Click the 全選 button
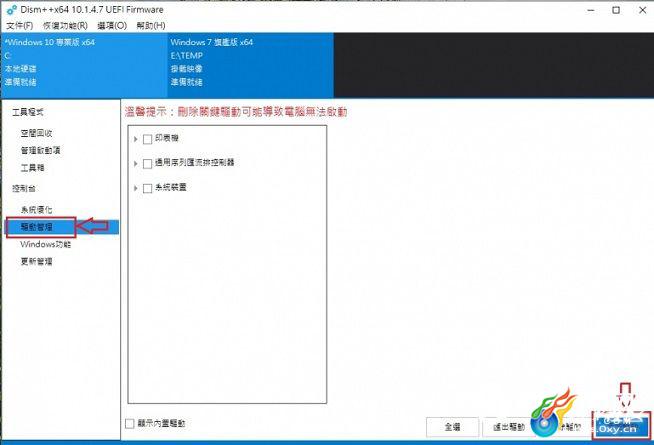The width and height of the screenshot is (654, 445). point(452,427)
